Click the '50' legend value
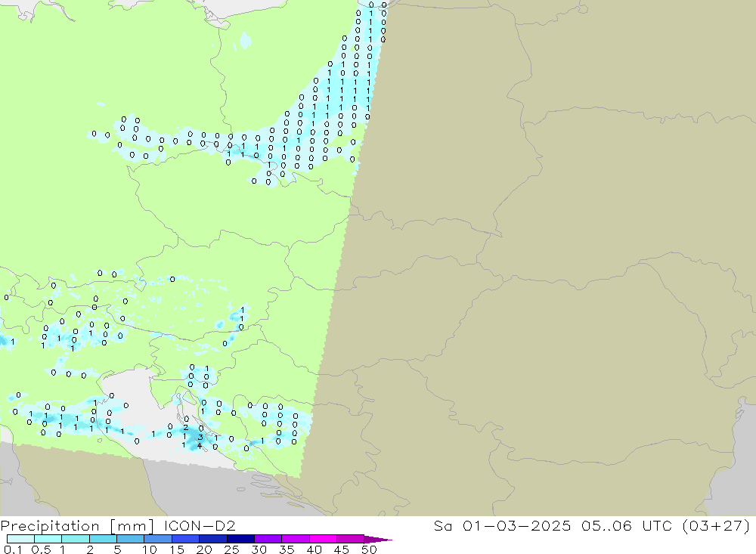Image resolution: width=756 pixels, height=554 pixels. click(x=369, y=549)
